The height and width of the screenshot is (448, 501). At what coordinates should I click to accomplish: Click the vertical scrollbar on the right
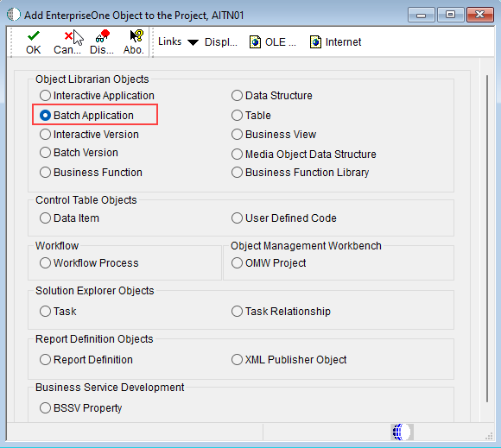tap(487, 238)
